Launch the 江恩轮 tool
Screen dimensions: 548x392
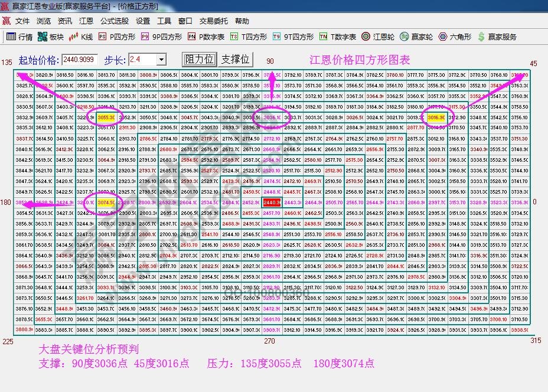tap(376, 37)
